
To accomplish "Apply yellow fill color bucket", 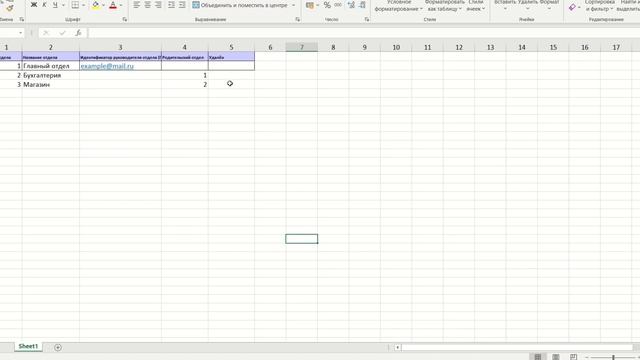I will [x=96, y=5].
